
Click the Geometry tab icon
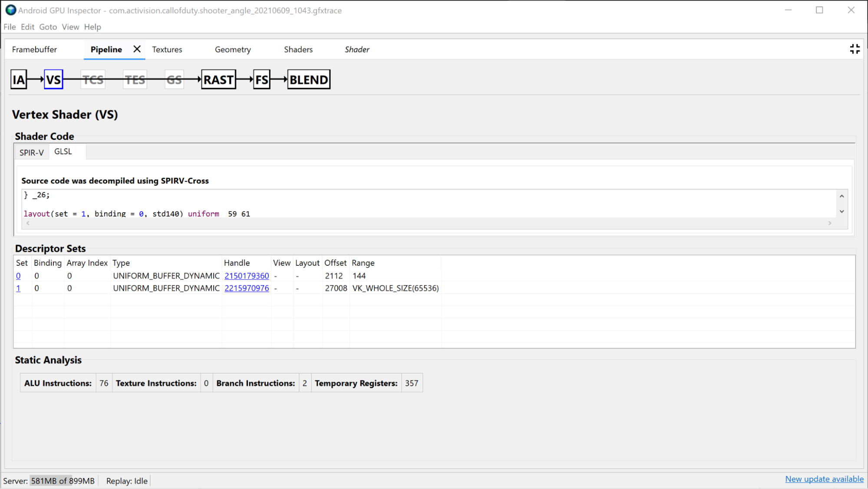(x=232, y=49)
